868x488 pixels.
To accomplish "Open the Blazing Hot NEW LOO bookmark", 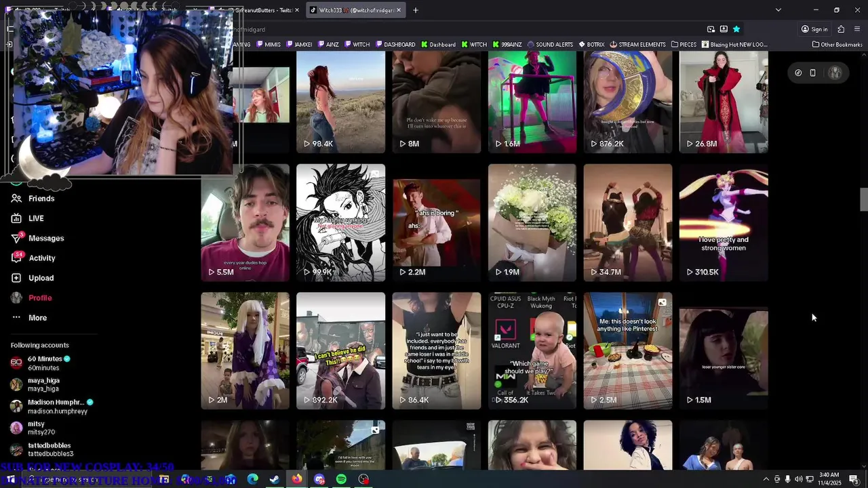I will (x=734, y=45).
